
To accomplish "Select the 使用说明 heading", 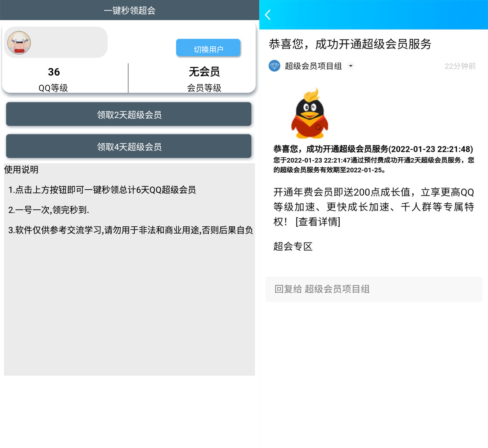I will 21,170.
